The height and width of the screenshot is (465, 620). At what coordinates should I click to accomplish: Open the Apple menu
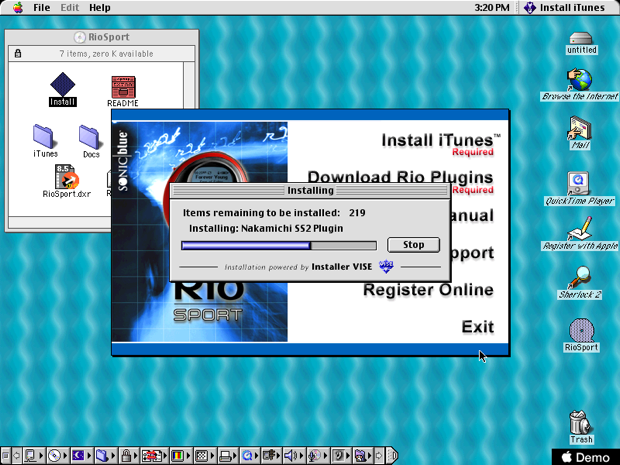pos(17,8)
